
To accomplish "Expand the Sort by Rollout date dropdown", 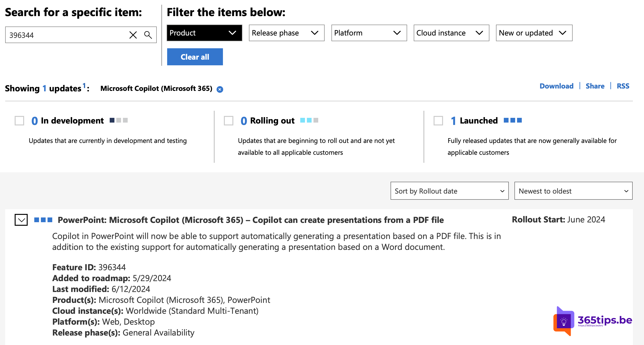I will 449,191.
